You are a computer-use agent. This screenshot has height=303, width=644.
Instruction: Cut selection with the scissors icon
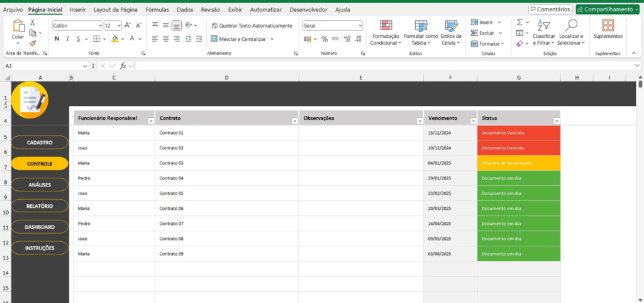pyautogui.click(x=32, y=23)
